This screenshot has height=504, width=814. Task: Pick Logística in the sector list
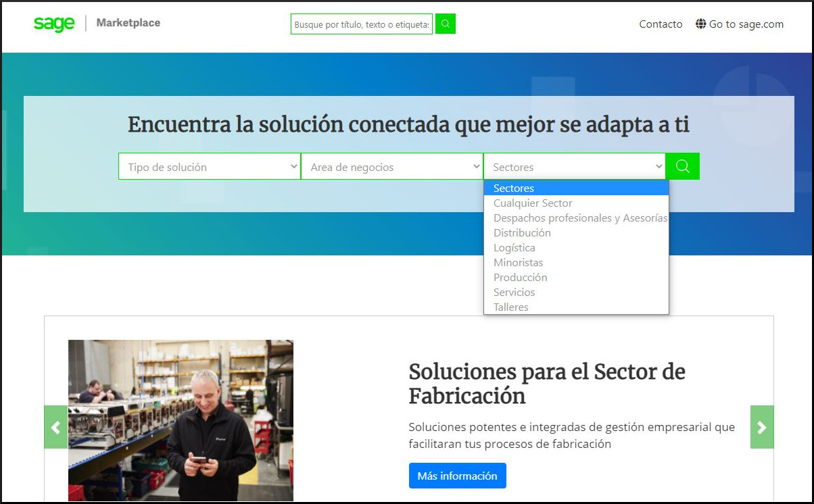tap(514, 248)
